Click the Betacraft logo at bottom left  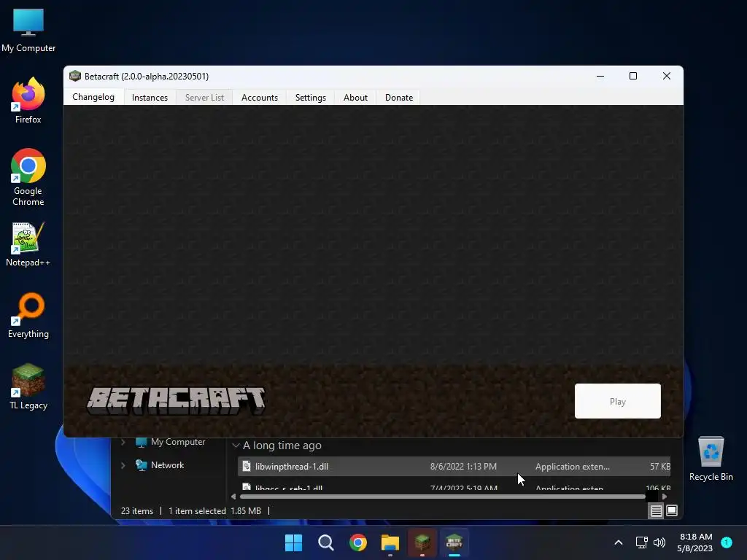pyautogui.click(x=176, y=400)
